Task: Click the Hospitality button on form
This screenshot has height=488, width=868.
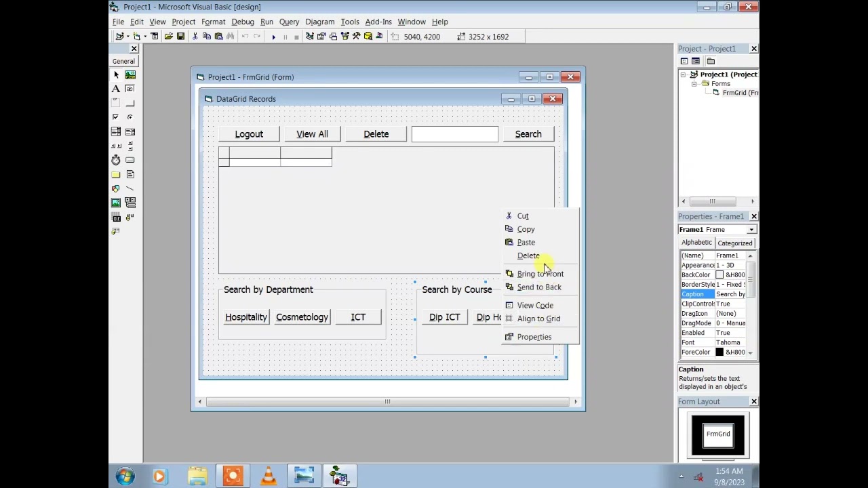Action: pos(246,317)
